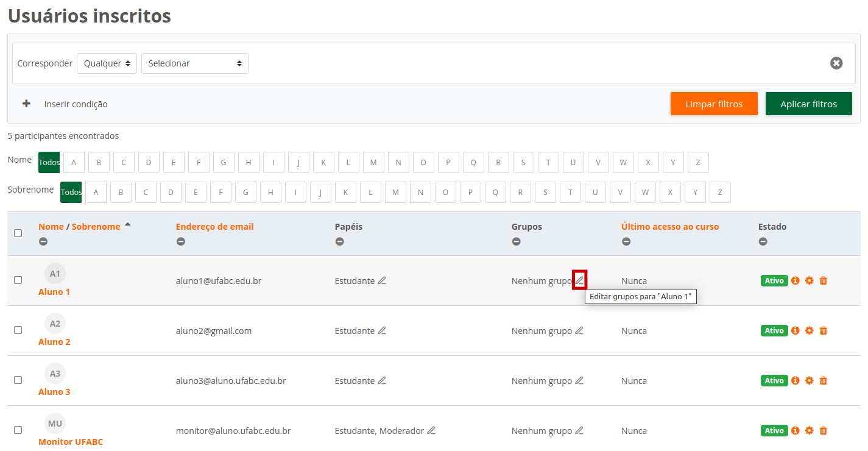Click the Limpar filtros button
The width and height of the screenshot is (868, 451).
tap(714, 104)
